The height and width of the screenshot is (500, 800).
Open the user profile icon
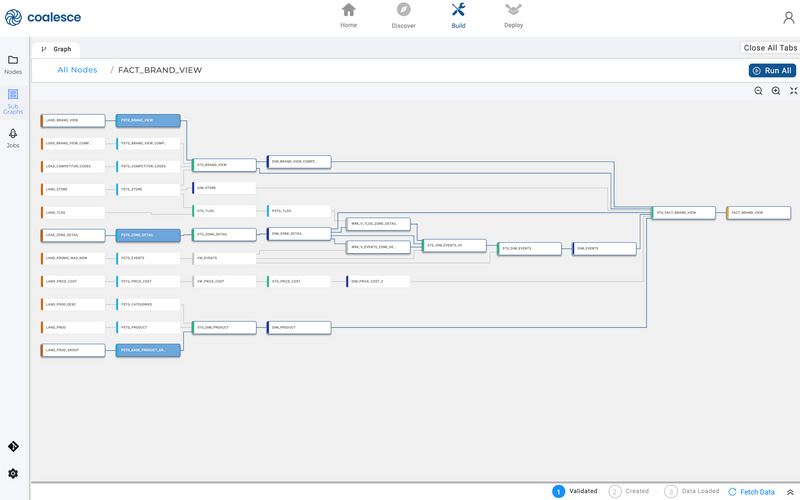(789, 18)
